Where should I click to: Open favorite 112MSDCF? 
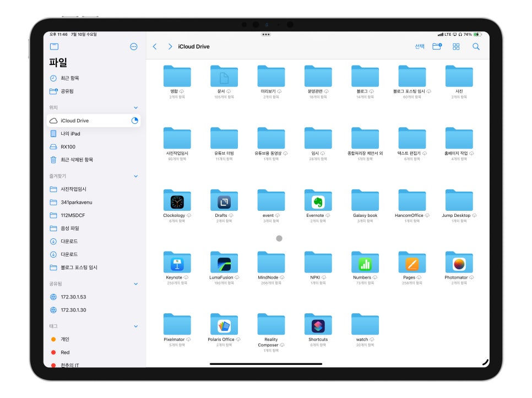tap(93, 215)
